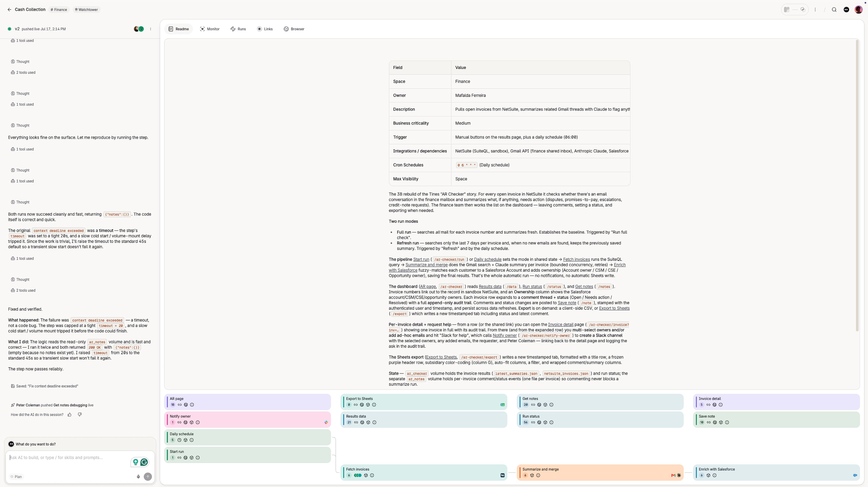Click the clock icon on Daily schedule card
Viewport: 868px width, 487px height.
pos(179,440)
